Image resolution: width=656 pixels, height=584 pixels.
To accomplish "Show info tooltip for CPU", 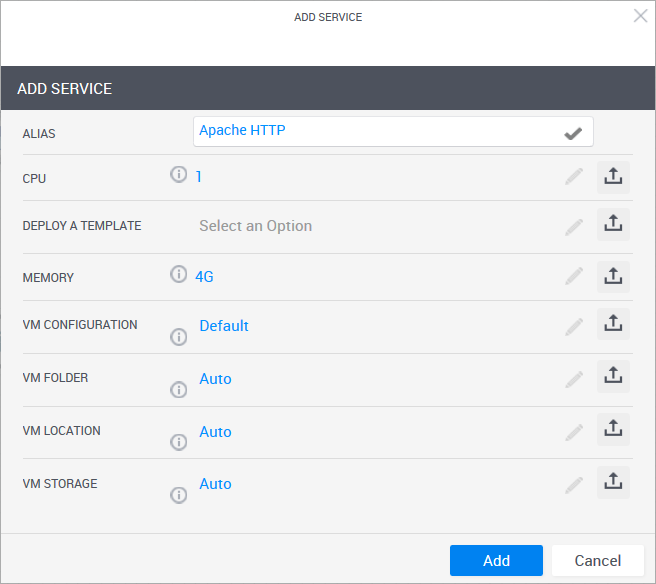I will (x=179, y=175).
